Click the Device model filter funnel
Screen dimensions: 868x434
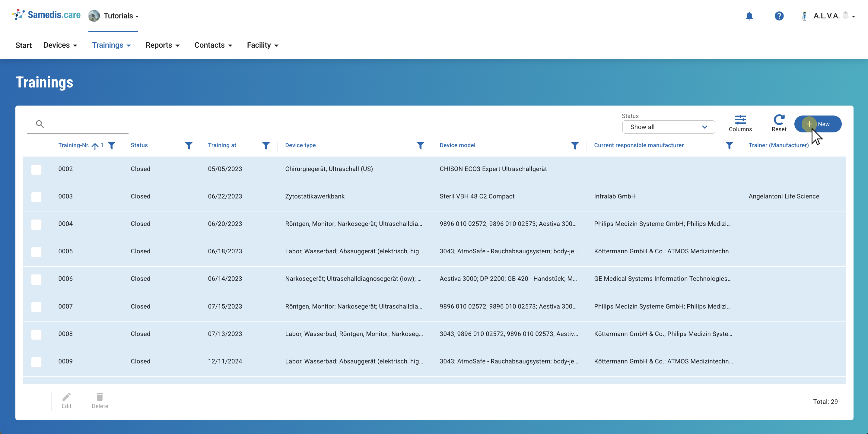(574, 145)
